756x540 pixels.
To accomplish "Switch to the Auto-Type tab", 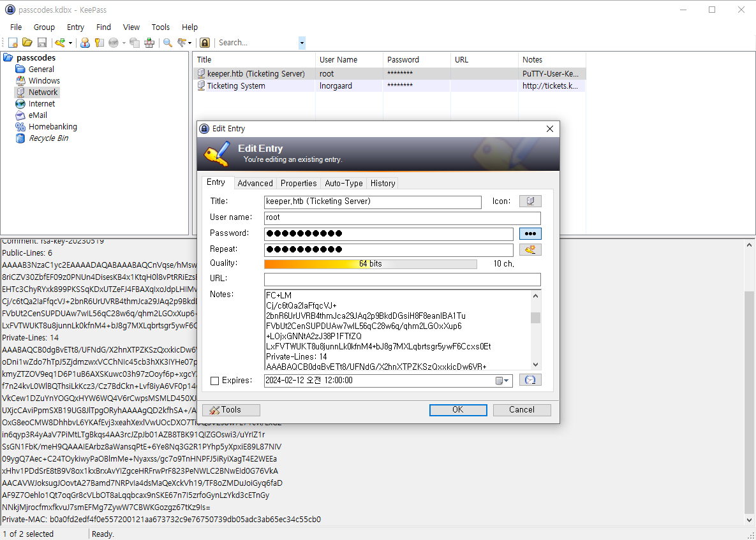I will (x=344, y=183).
